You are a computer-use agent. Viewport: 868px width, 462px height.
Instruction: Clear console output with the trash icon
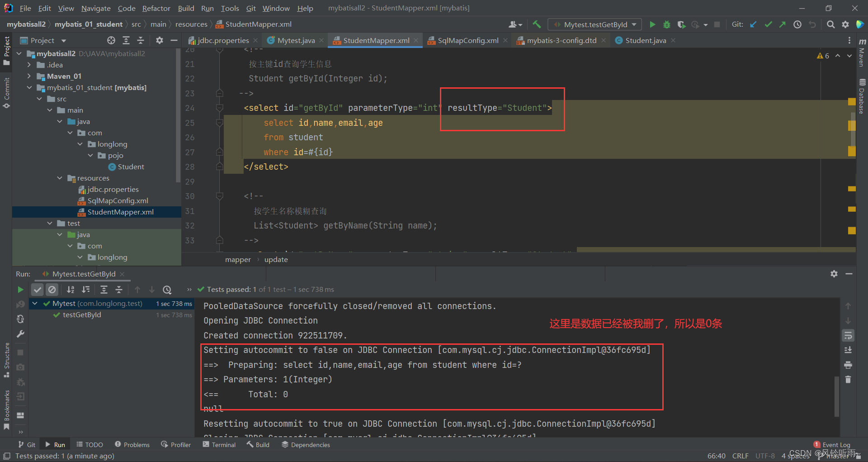pos(848,380)
